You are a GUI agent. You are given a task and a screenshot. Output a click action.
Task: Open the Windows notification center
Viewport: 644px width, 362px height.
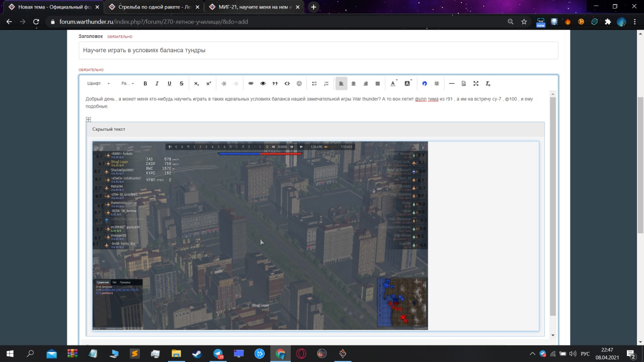pos(631,353)
